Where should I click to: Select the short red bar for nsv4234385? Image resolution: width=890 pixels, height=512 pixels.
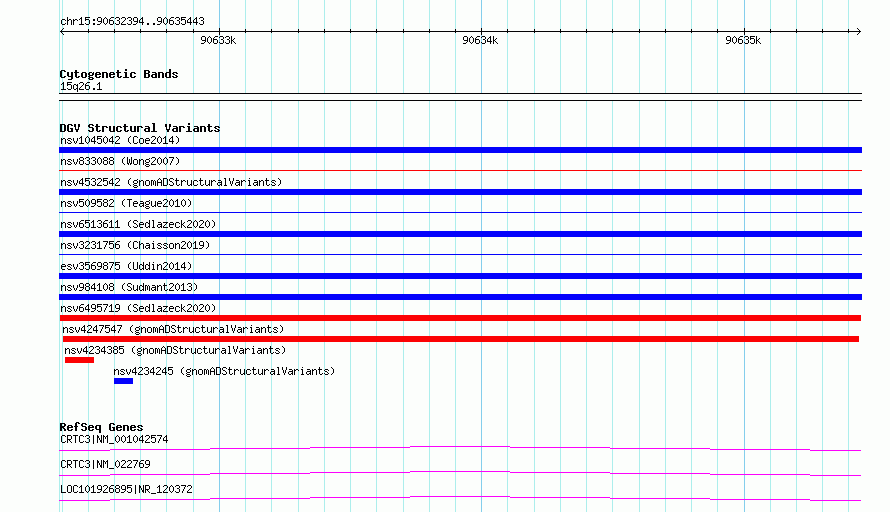(79, 360)
